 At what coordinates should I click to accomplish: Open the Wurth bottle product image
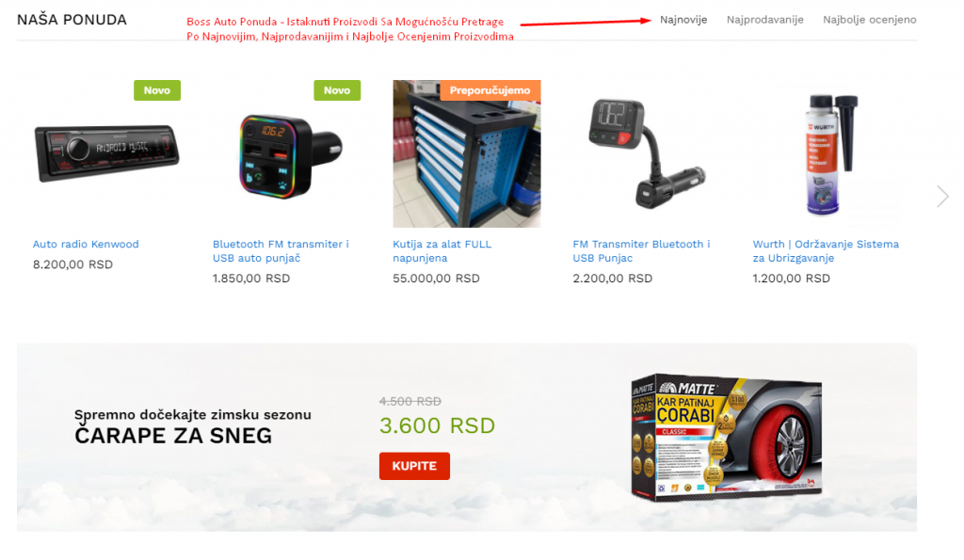(827, 153)
